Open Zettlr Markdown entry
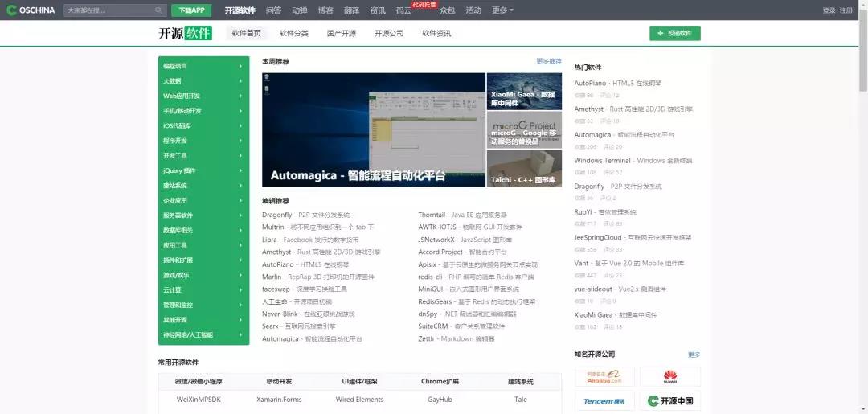 coord(457,338)
